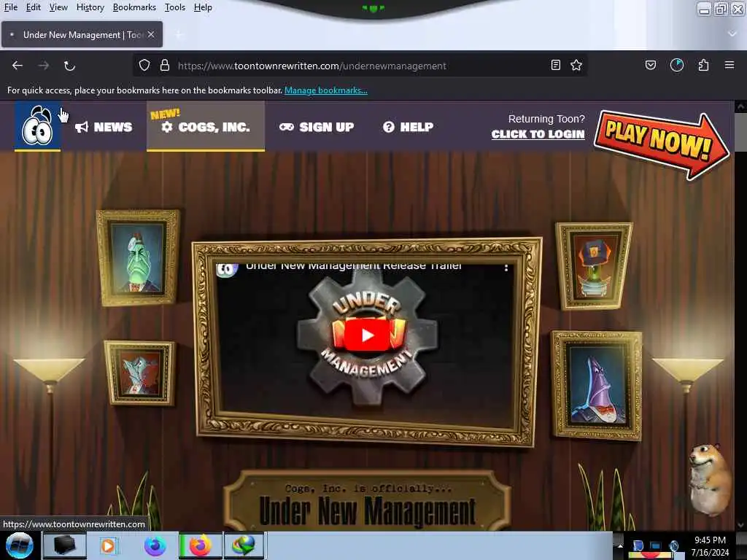The image size is (747, 560).
Task: List all tabs with the chevron
Action: (x=732, y=34)
